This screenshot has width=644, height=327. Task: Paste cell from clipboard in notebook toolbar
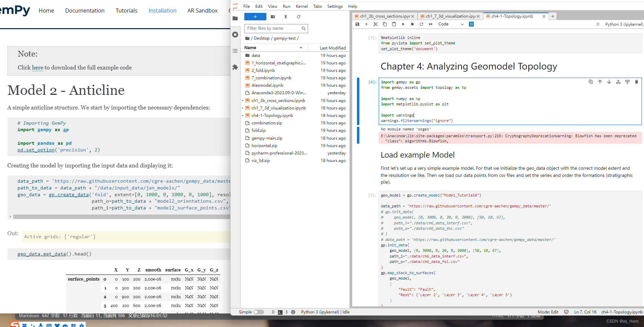(x=394, y=24)
